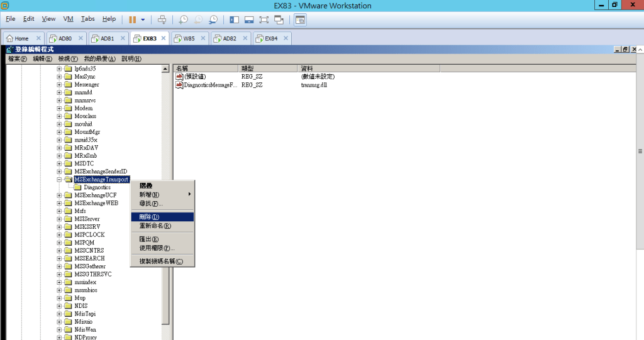
Task: Click the VMware pause VM button
Action: click(133, 19)
